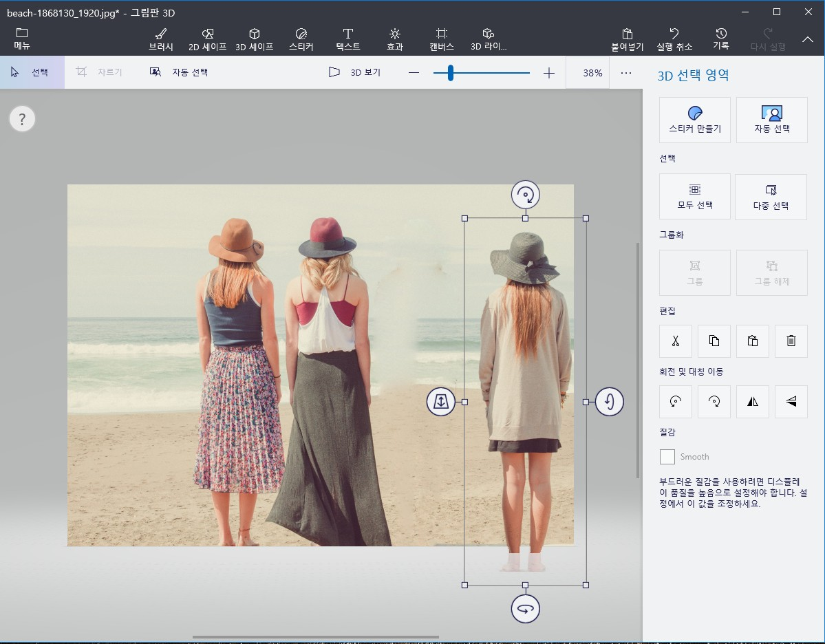Image resolution: width=825 pixels, height=644 pixels.
Task: Click the help question mark button
Action: pyautogui.click(x=22, y=120)
